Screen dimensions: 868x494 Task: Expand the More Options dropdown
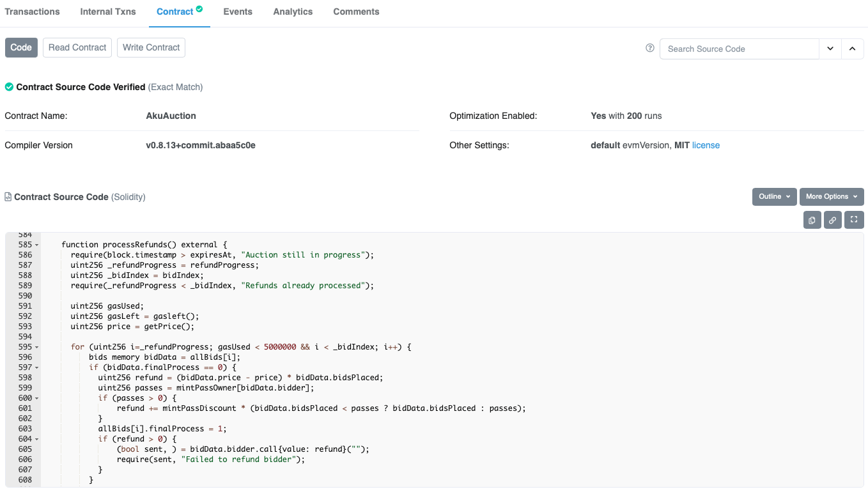[x=831, y=197]
